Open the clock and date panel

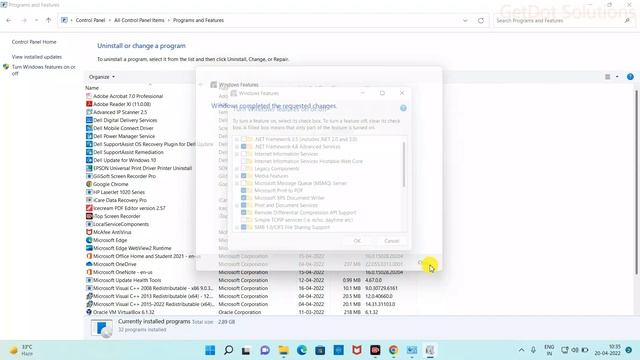coord(607,350)
